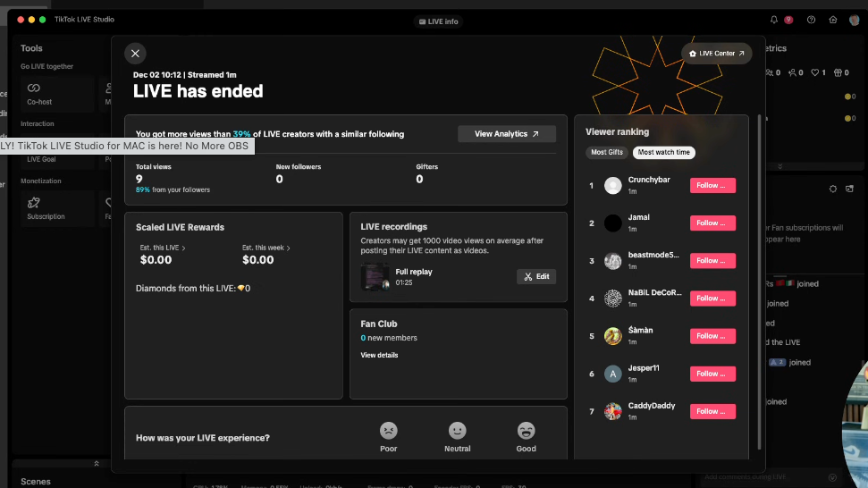This screenshot has height=488, width=868.
Task: Follow CaddyDaddy
Action: 712,411
